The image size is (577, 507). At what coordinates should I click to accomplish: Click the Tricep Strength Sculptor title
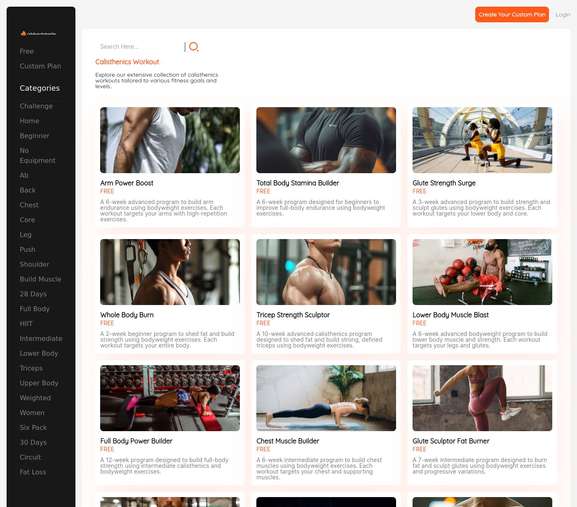[x=293, y=315]
